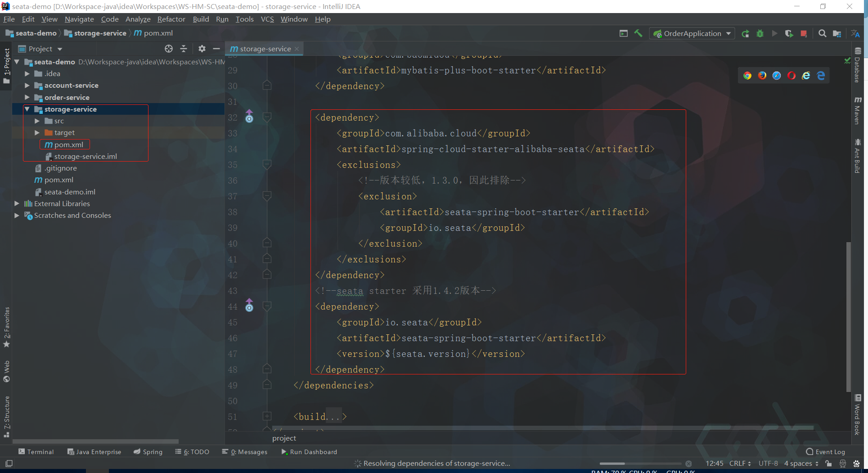This screenshot has width=868, height=473.
Task: Expand Scratches and Consoles node
Action: pos(17,215)
